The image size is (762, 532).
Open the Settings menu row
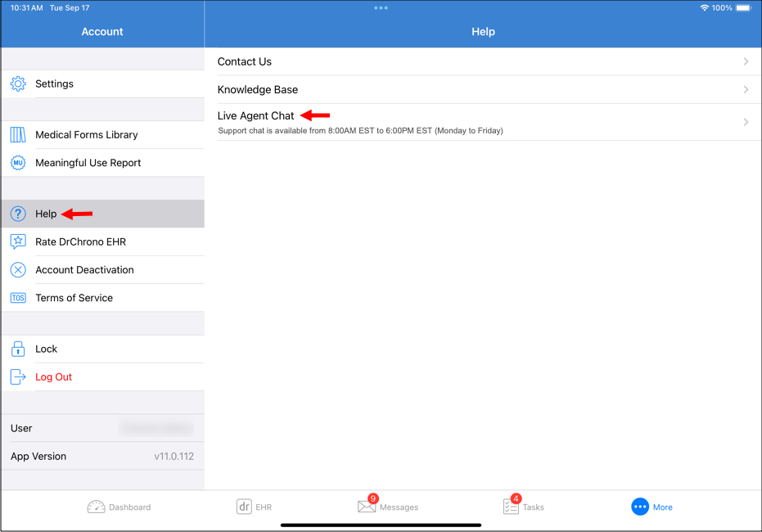pyautogui.click(x=102, y=83)
